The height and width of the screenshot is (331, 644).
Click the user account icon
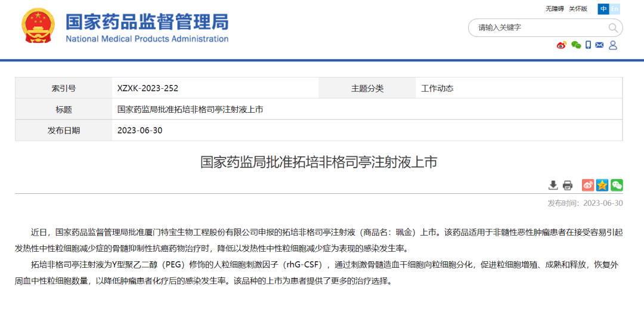click(x=613, y=45)
